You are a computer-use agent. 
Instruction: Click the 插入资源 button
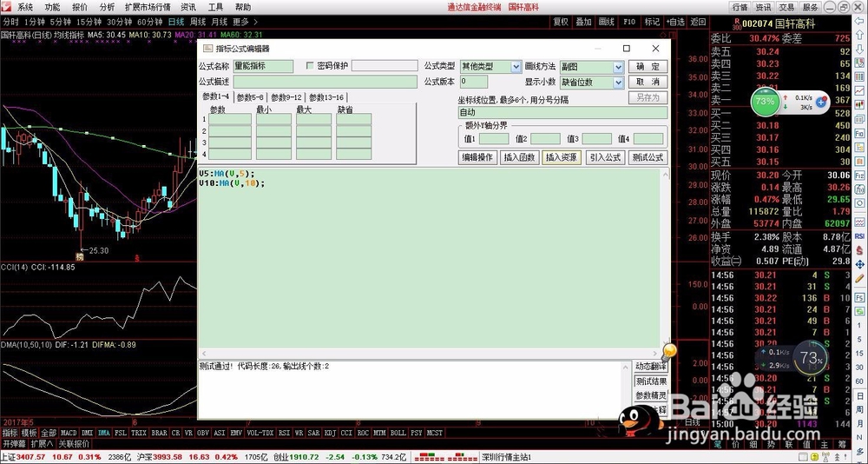(x=562, y=157)
